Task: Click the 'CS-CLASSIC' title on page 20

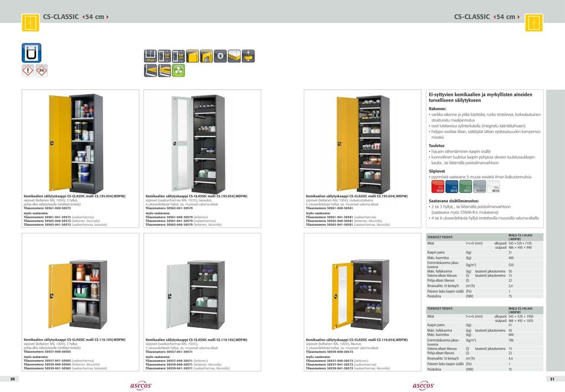Action: tap(61, 17)
